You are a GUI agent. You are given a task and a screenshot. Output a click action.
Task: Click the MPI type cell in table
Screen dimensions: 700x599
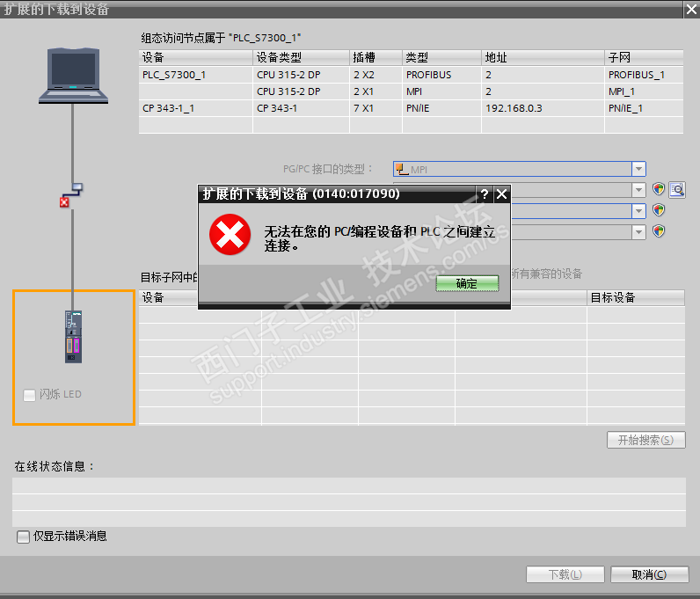pos(441,91)
